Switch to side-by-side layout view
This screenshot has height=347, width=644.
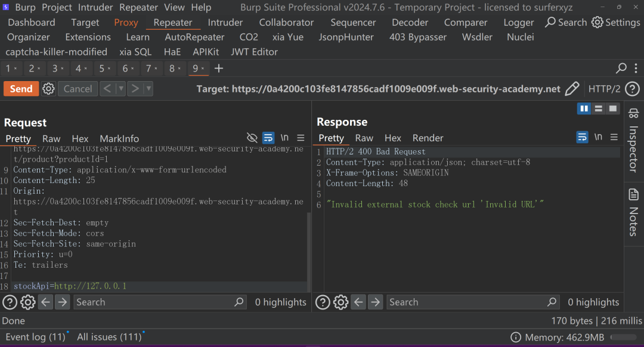[584, 109]
